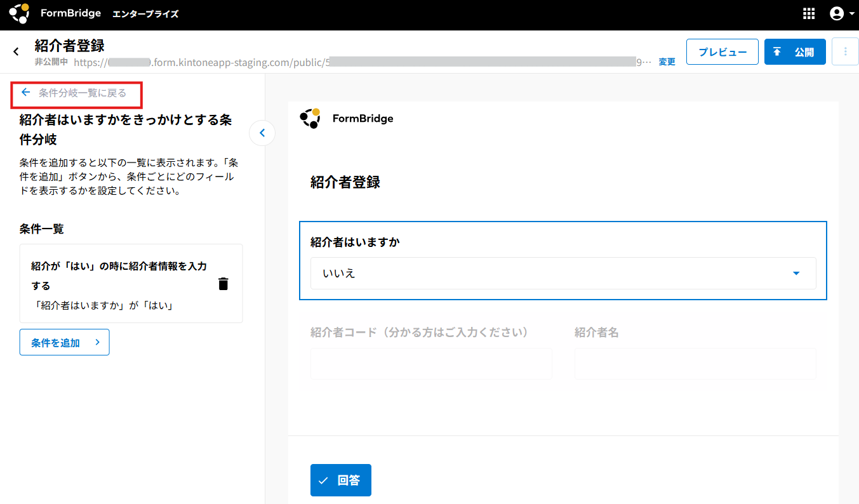Click the 変更 link beside the URL
The image size is (859, 504).
[x=667, y=62]
